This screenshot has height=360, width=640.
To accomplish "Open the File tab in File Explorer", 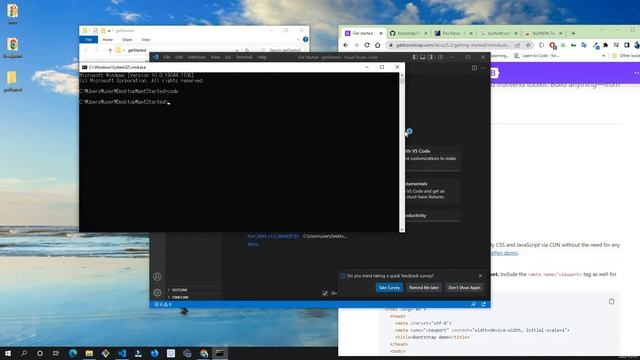I will pyautogui.click(x=89, y=40).
